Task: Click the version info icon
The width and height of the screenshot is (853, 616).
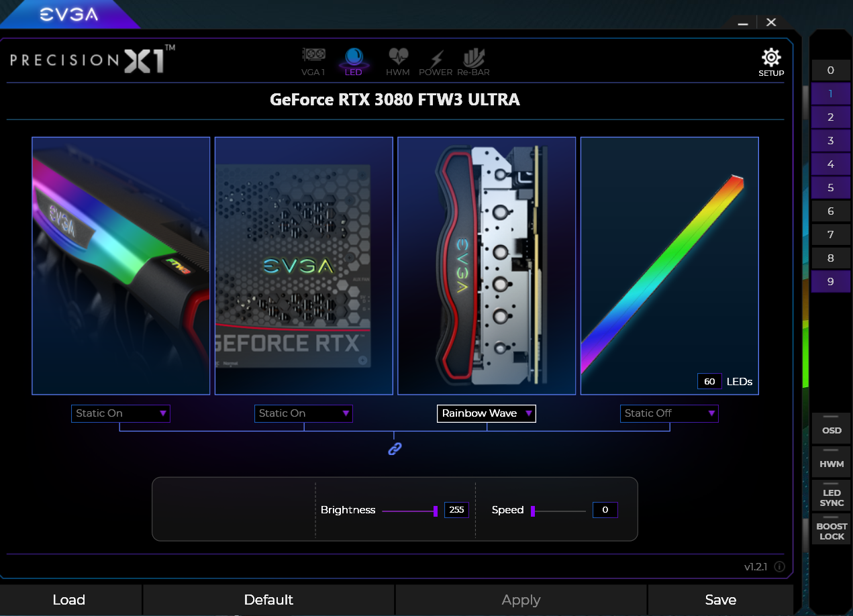Action: click(779, 567)
